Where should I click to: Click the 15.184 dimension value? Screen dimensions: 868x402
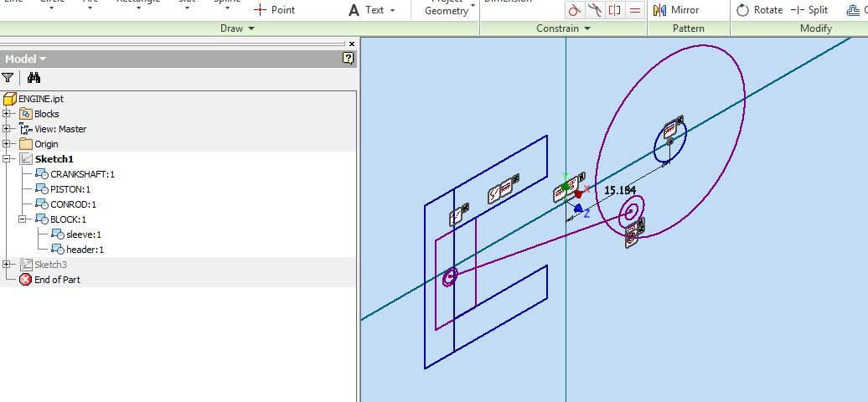tap(620, 190)
